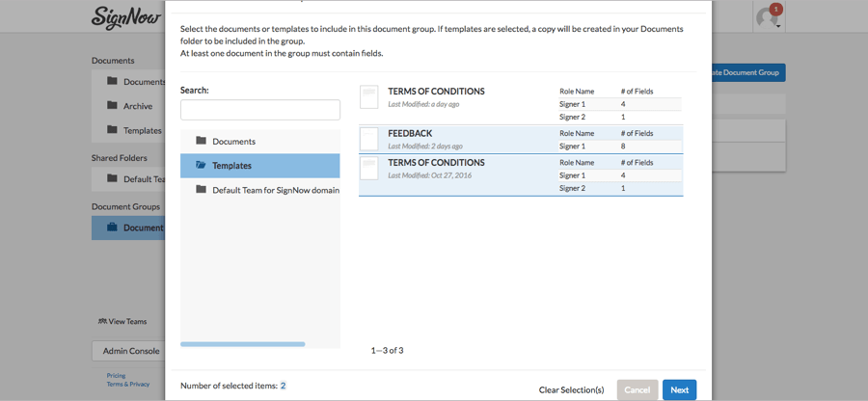Open the Terms & Privacy link

click(x=127, y=384)
